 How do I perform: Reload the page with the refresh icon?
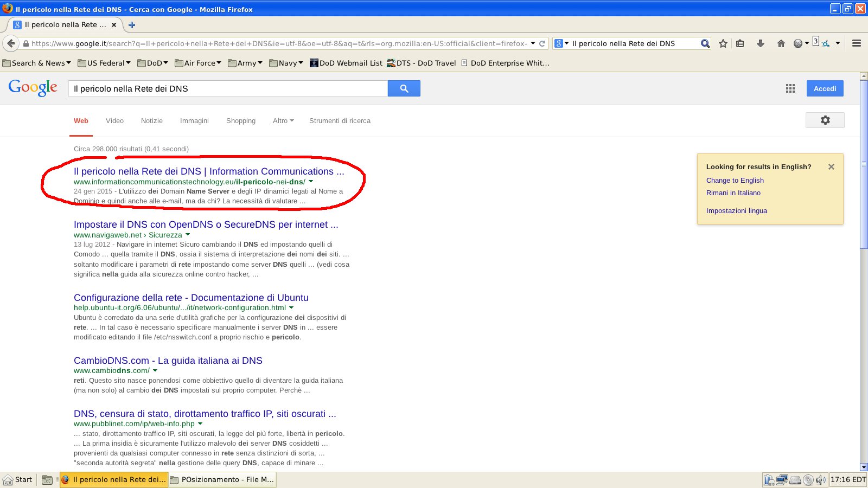tap(542, 43)
